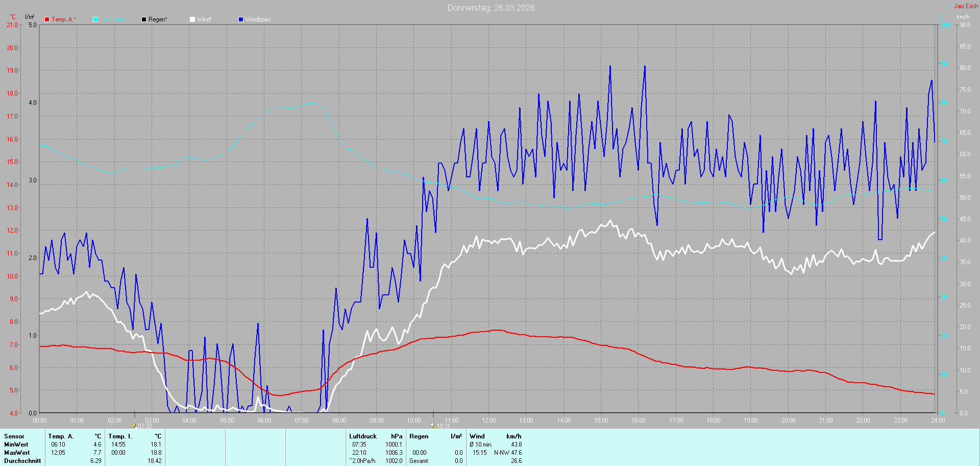The image size is (980, 466).
Task: Click the blue Windböen legend swatch
Action: tap(241, 19)
